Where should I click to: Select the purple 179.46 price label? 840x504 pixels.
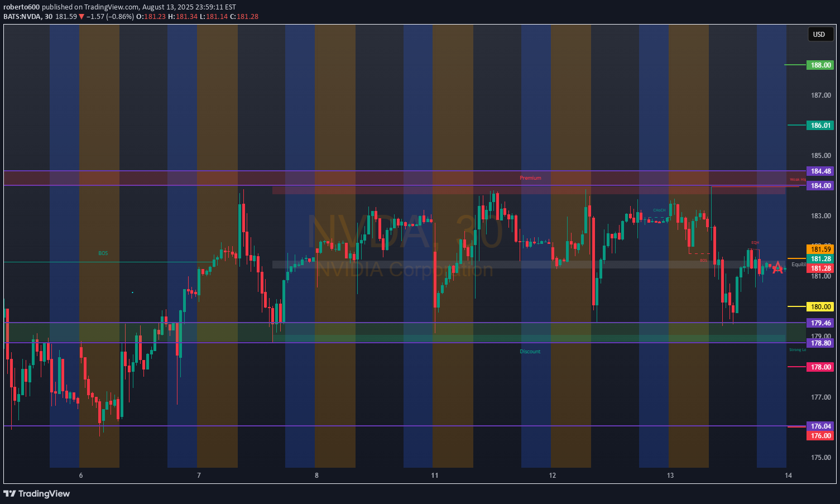820,323
